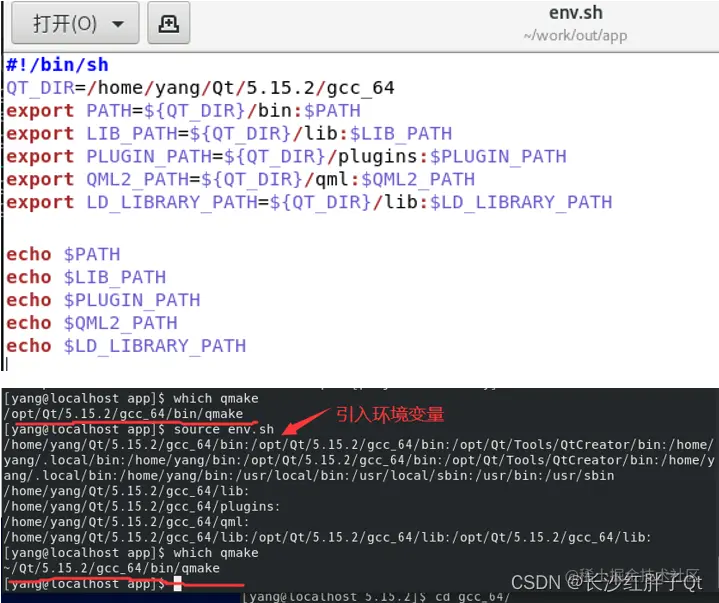Click the echo $QML2_PATH line
Screen dimensions: 719x603
pos(92,323)
